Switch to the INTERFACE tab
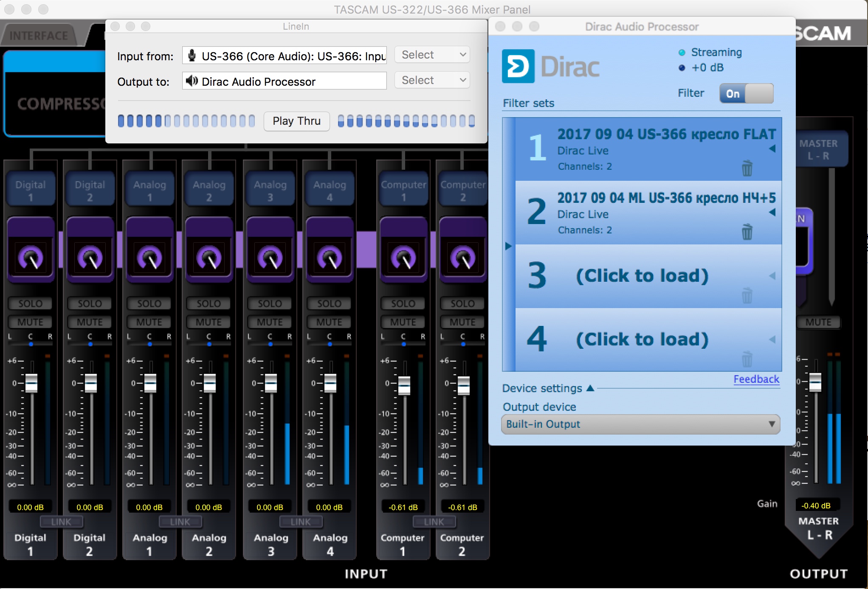This screenshot has width=868, height=589. click(39, 36)
